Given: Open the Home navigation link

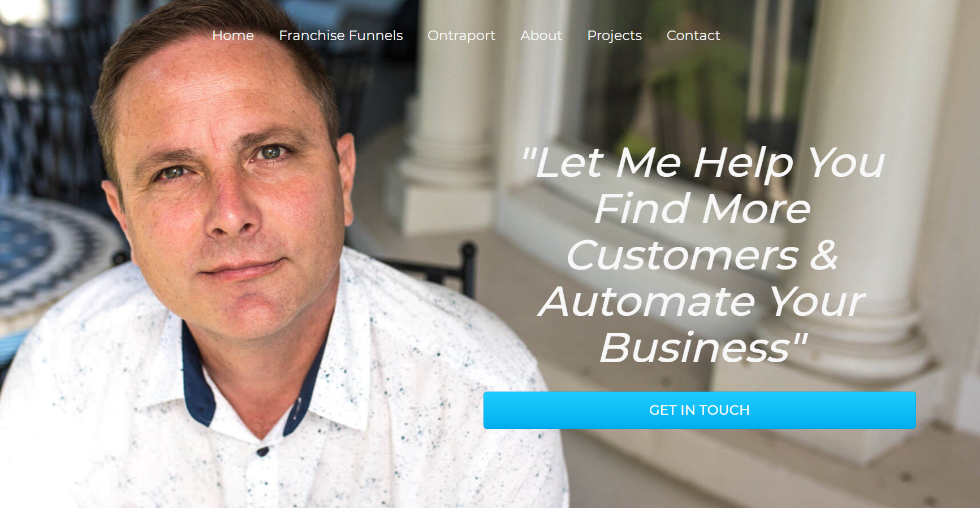Looking at the screenshot, I should 233,36.
